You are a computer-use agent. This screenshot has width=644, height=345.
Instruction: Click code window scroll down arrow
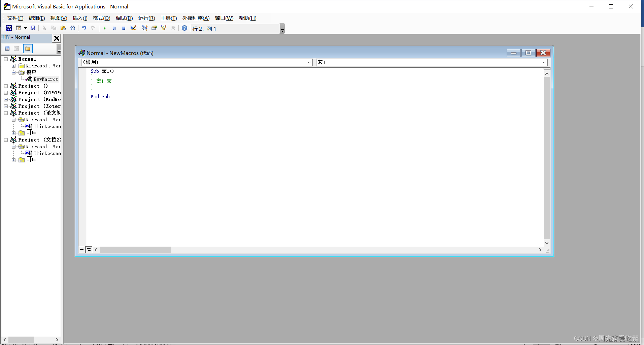(x=547, y=243)
